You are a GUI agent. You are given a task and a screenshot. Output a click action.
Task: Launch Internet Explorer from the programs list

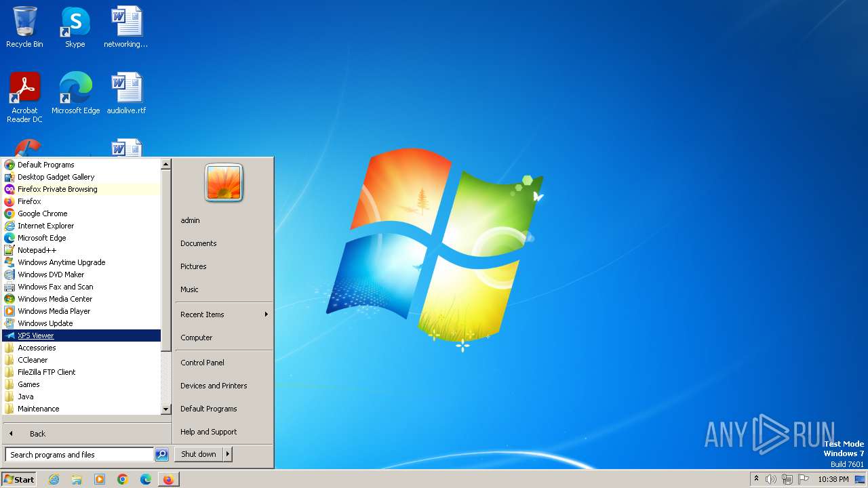coord(81,226)
